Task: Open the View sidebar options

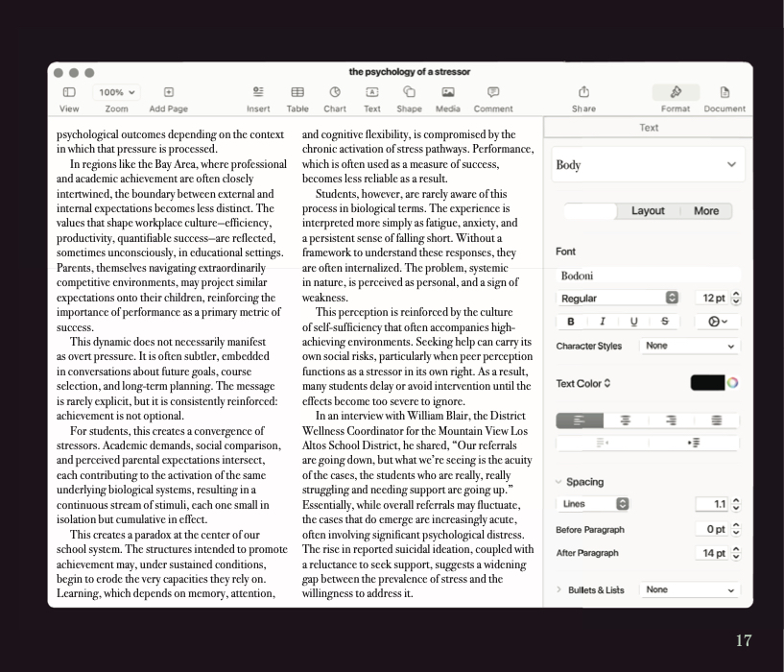Action: 69,92
